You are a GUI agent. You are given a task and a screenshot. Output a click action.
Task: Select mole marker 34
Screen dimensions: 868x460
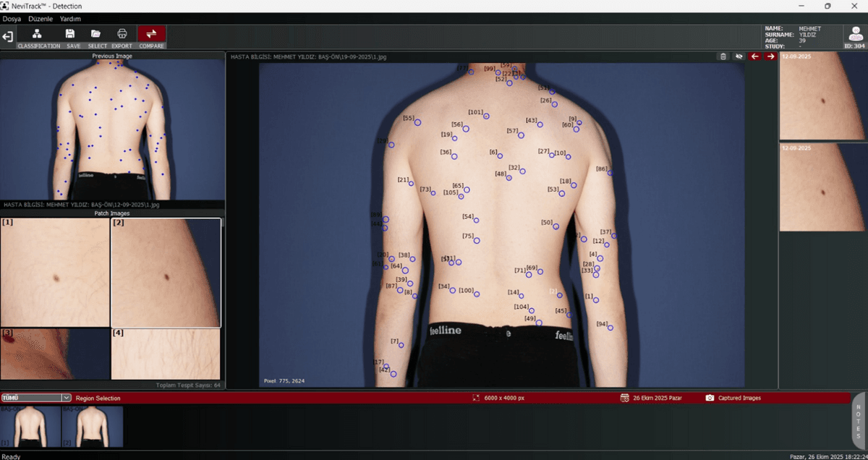coord(453,290)
